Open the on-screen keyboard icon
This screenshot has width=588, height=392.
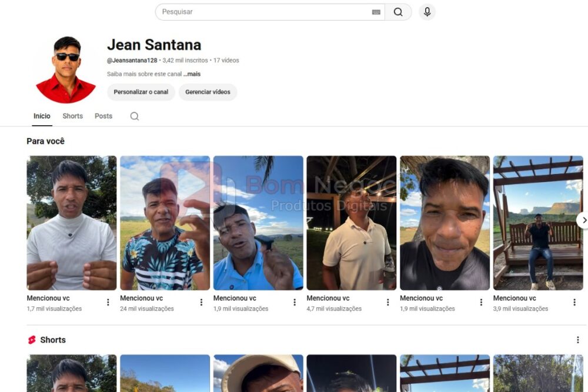tap(376, 12)
